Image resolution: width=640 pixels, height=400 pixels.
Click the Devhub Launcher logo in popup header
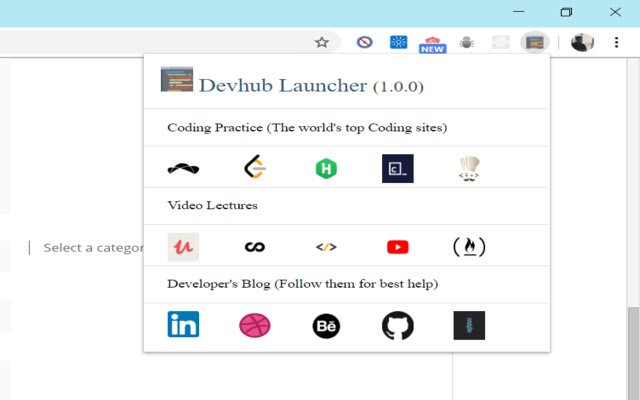[177, 79]
